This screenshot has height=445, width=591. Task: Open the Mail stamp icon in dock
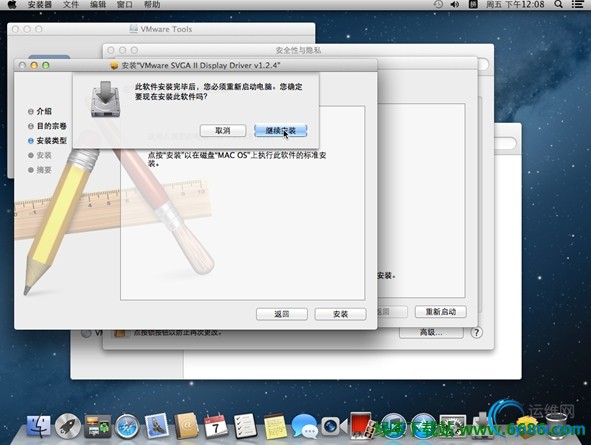click(x=156, y=426)
